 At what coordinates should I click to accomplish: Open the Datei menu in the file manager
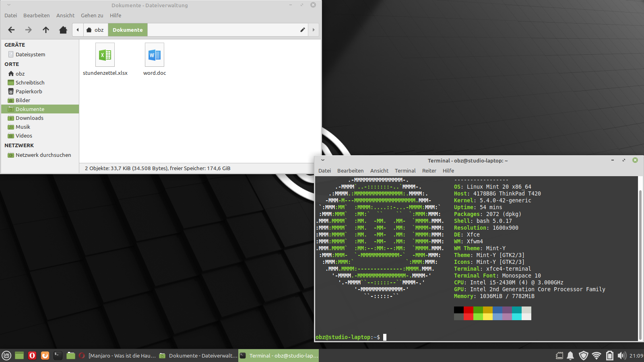[11, 15]
